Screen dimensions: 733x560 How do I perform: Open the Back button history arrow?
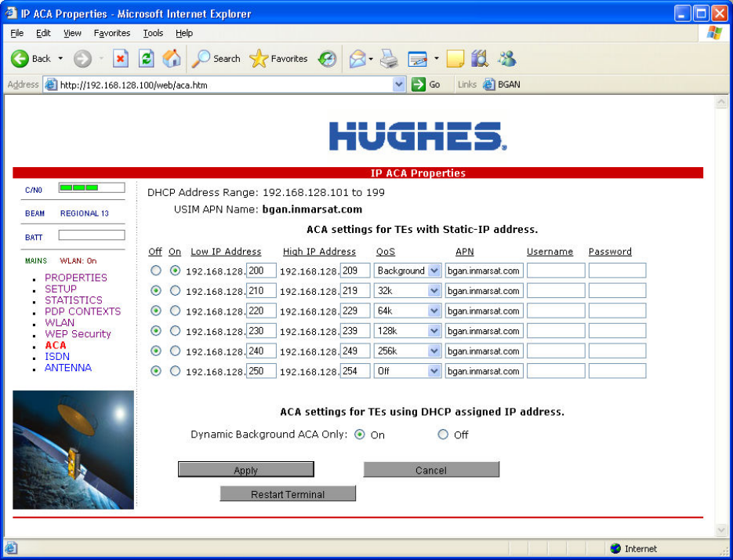coord(60,59)
